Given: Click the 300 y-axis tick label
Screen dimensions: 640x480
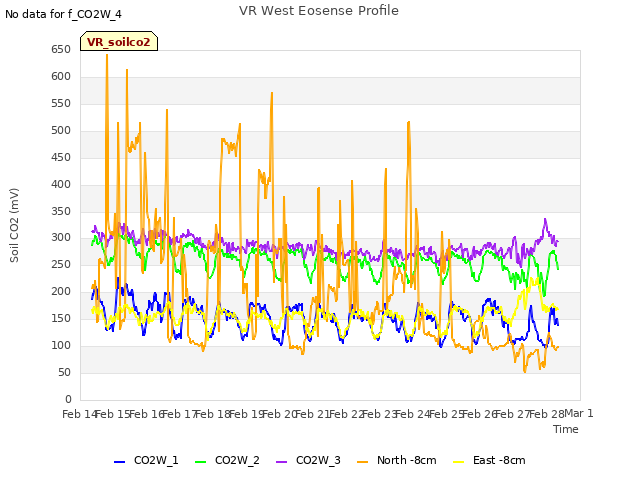Looking at the screenshot, I should [x=61, y=238].
